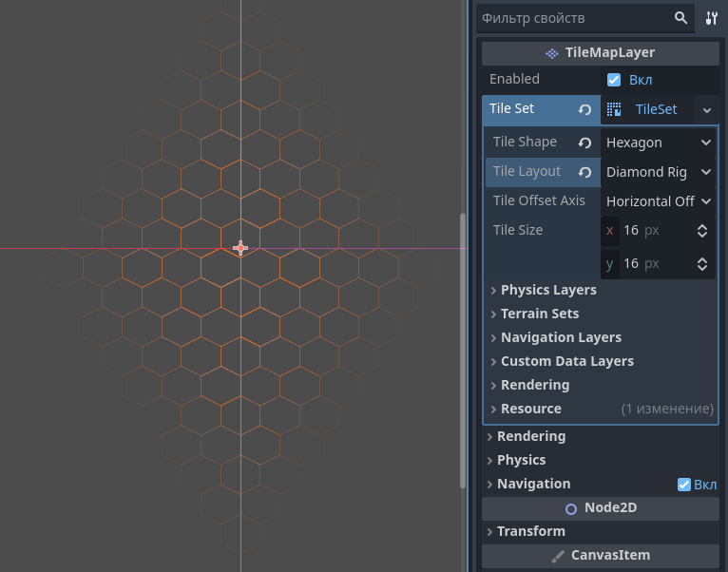Viewport: 728px width, 572px height.
Task: Open the TileSet resource dropdown arrow
Action: tap(707, 110)
